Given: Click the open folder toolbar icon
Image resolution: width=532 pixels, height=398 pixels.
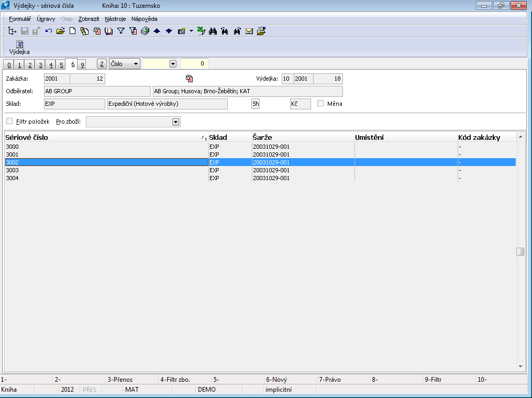Looking at the screenshot, I should [x=61, y=31].
